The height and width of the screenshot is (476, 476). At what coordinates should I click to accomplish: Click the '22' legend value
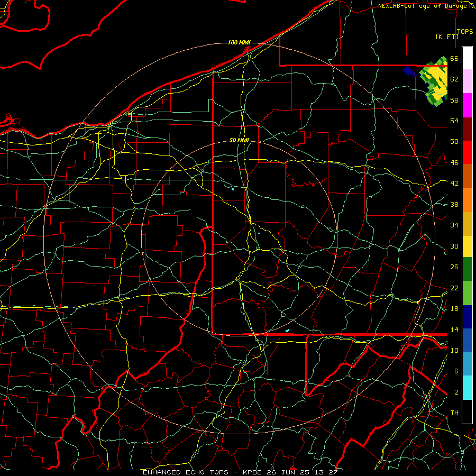point(454,288)
